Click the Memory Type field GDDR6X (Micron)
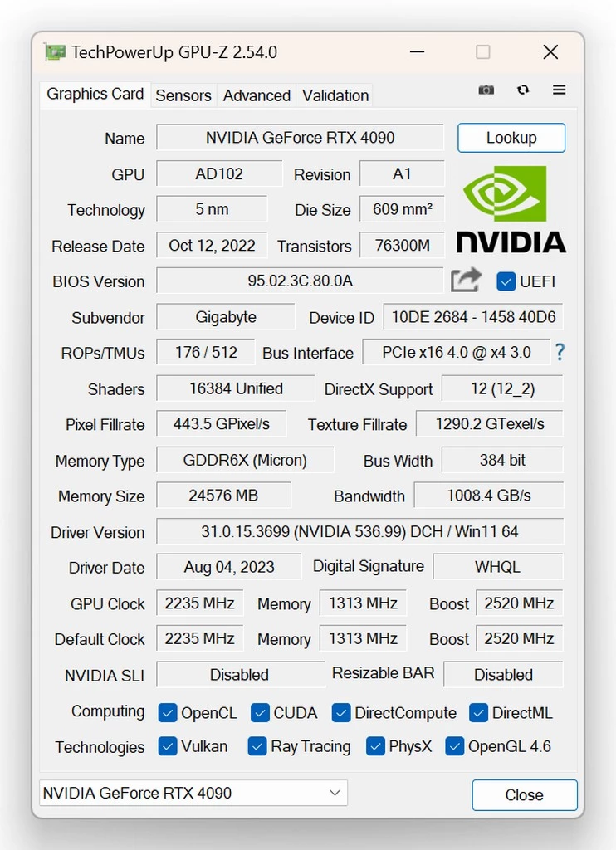 tap(245, 460)
